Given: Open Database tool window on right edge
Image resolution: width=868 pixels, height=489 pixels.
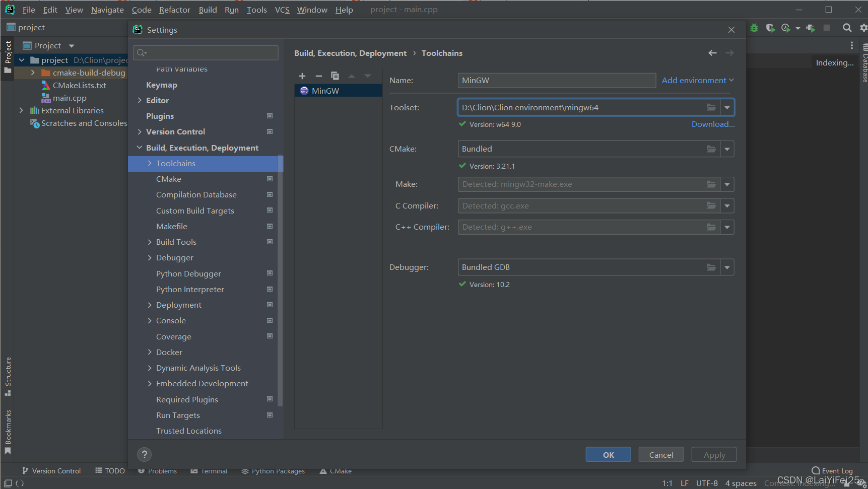Looking at the screenshot, I should click(864, 63).
